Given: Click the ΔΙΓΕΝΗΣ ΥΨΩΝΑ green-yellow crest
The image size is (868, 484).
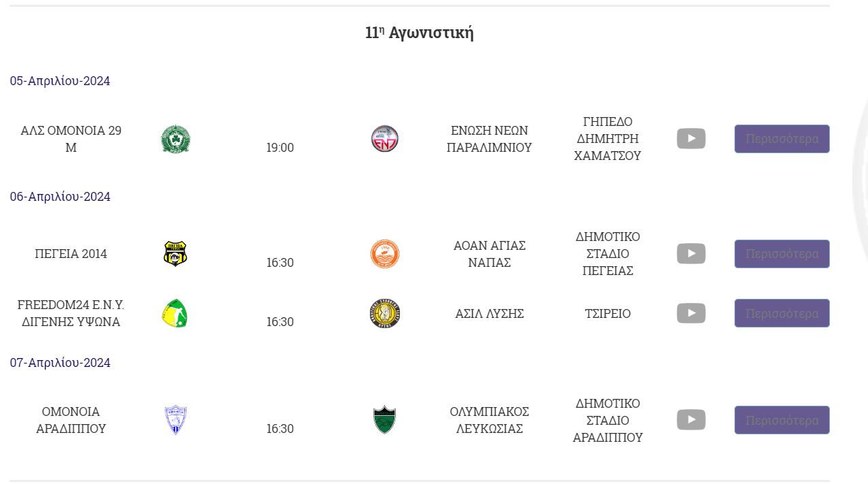Looking at the screenshot, I should [x=175, y=314].
